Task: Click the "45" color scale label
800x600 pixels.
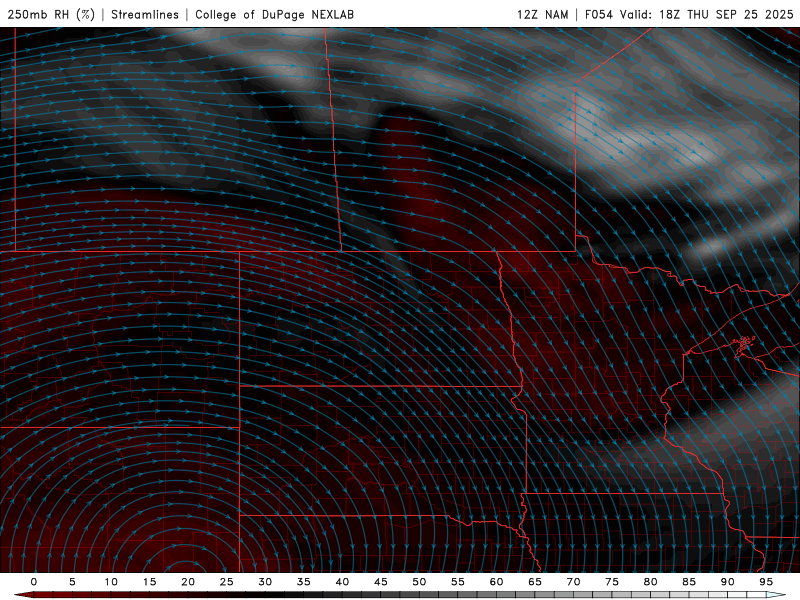Action: coord(381,582)
